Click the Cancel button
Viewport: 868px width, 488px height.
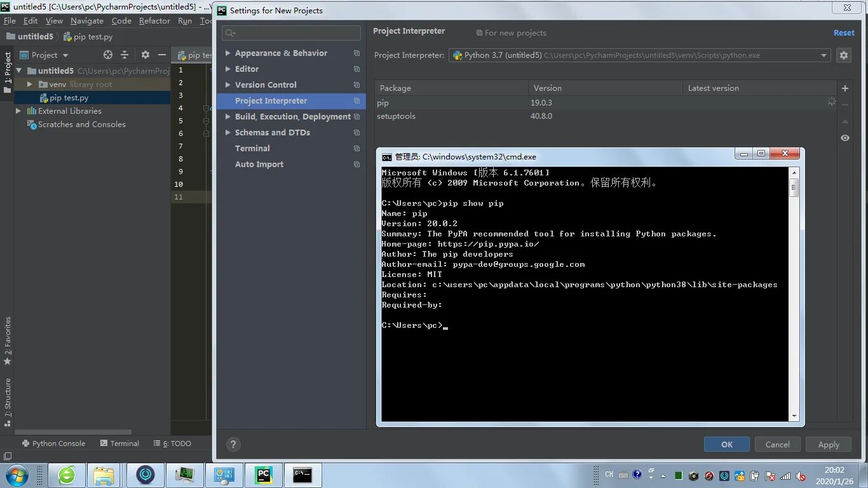778,445
